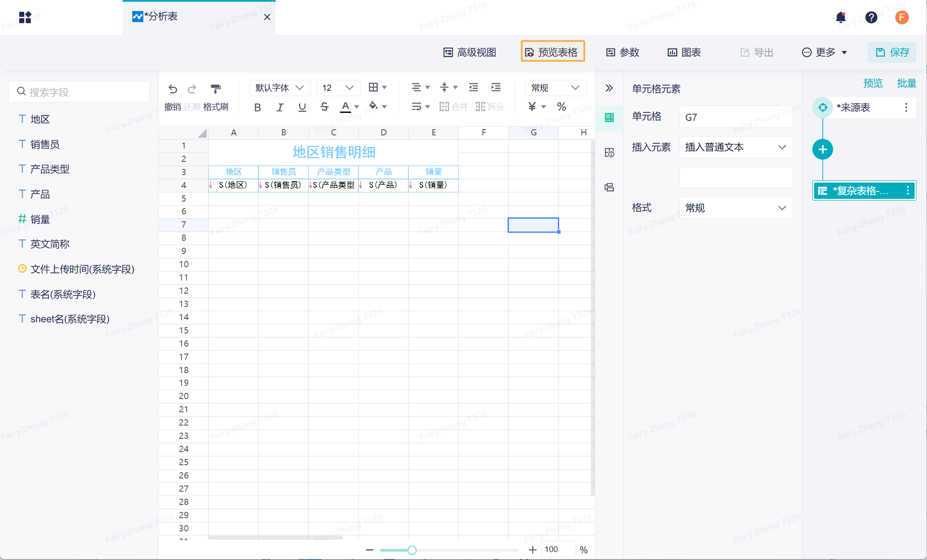Click the add step plus button
The height and width of the screenshot is (560, 927).
[822, 149]
